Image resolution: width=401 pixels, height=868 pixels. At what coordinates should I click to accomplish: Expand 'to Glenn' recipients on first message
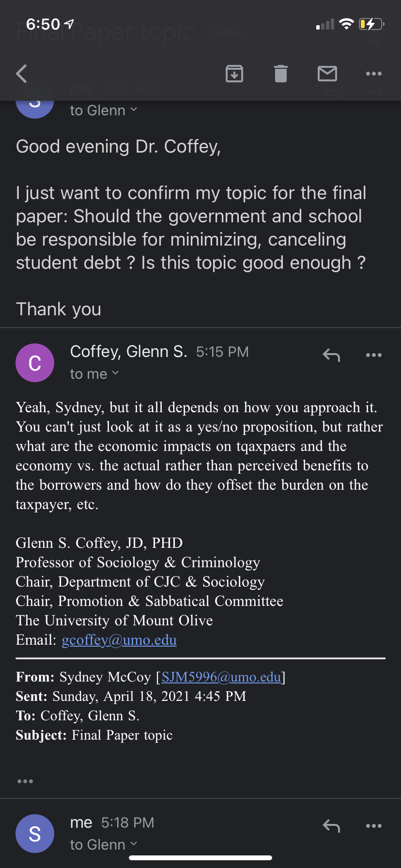click(104, 110)
